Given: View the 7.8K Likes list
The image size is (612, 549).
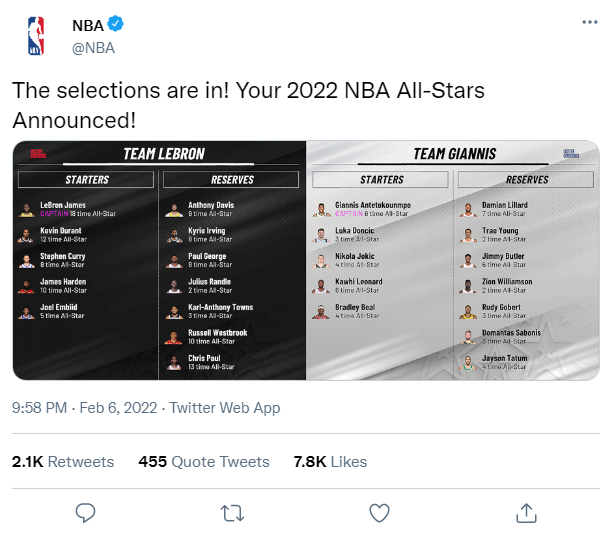Looking at the screenshot, I should point(330,462).
